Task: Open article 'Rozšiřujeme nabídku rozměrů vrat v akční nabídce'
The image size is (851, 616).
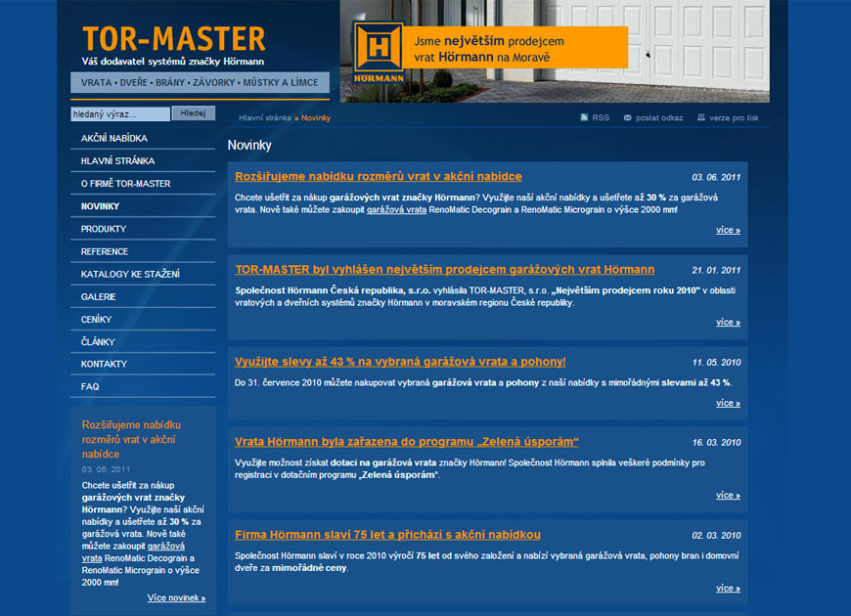Action: click(379, 176)
